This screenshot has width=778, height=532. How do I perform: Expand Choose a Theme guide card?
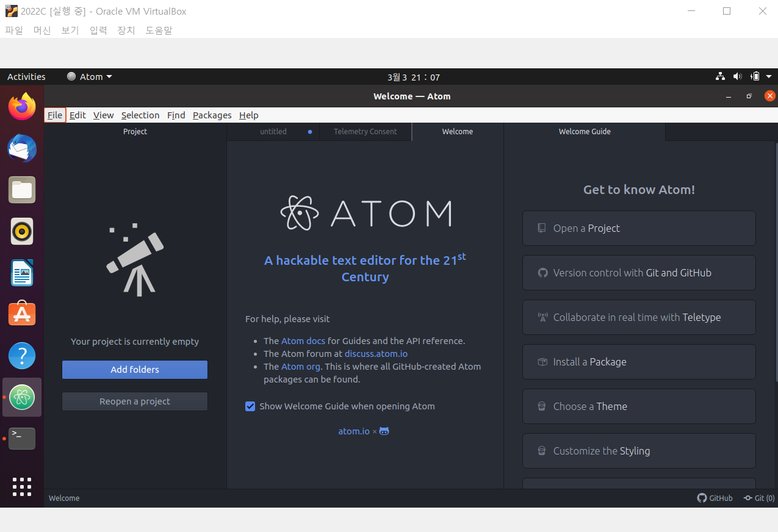click(639, 406)
